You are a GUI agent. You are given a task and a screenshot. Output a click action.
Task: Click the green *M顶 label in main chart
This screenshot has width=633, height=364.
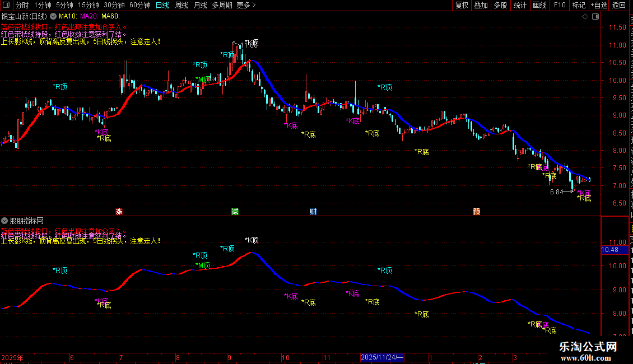pyautogui.click(x=203, y=79)
